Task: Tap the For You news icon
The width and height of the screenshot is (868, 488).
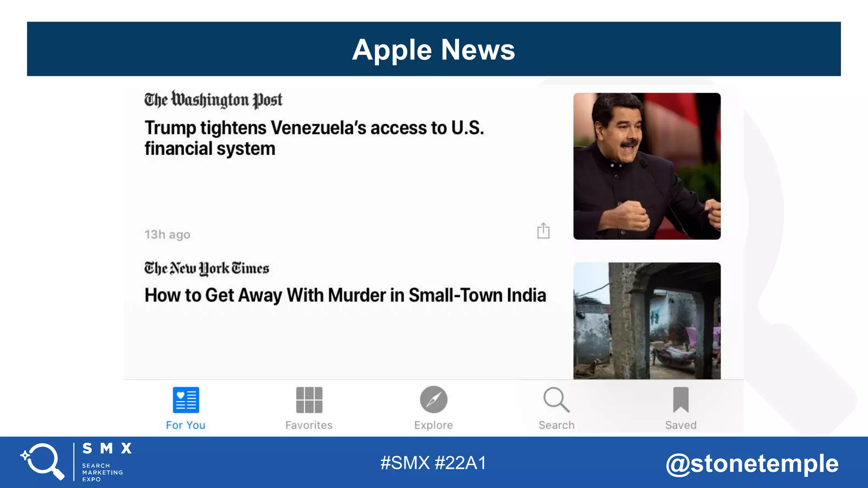Action: [x=186, y=400]
